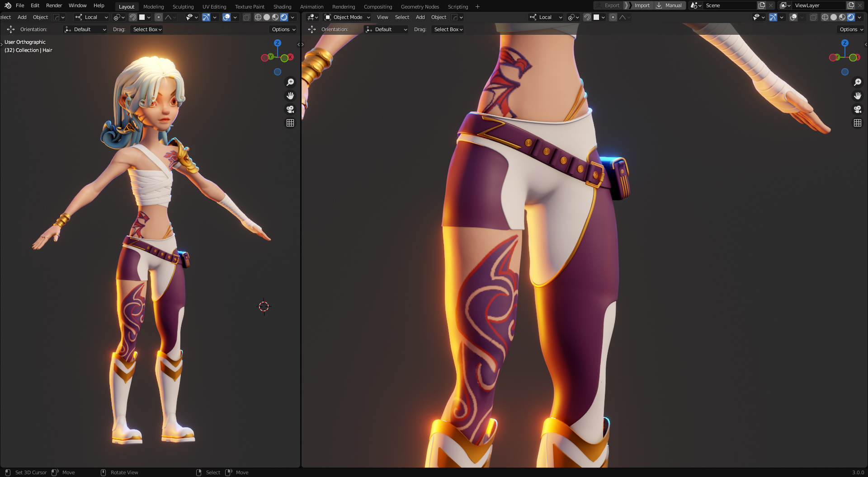Toggle camera view in the left viewport
The width and height of the screenshot is (868, 477).
pos(290,109)
